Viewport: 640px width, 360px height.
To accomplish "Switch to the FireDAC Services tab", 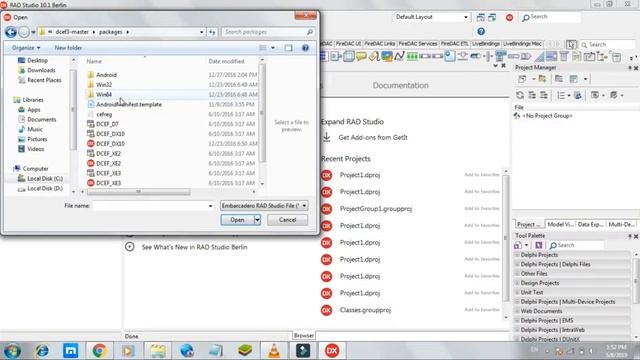I will [x=418, y=44].
